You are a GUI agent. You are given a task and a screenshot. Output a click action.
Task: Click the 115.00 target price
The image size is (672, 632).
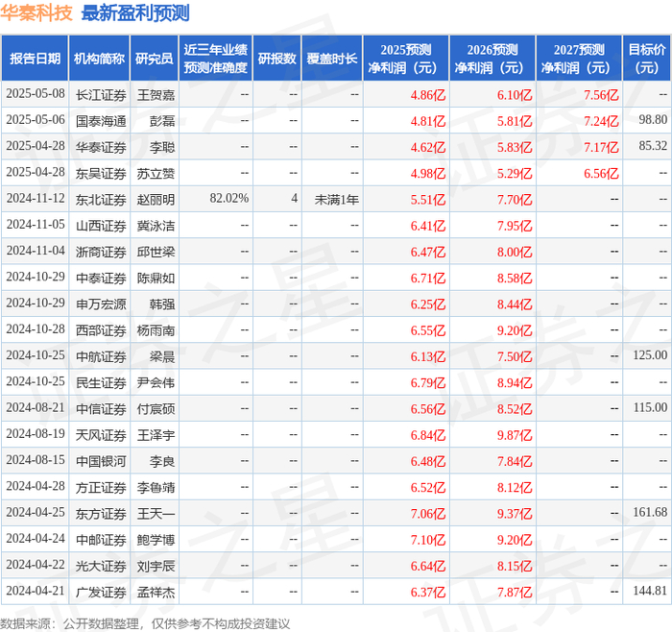[650, 407]
